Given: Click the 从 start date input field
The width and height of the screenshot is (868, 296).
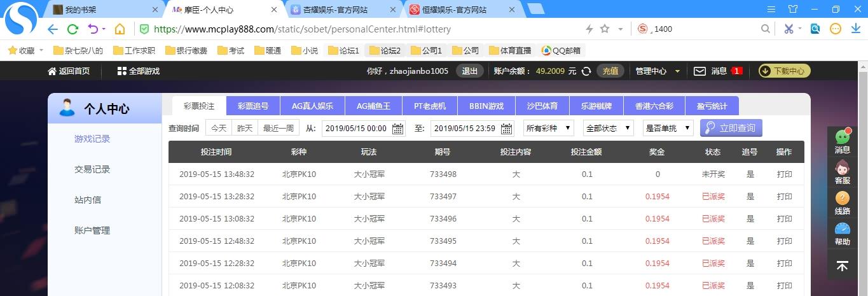Looking at the screenshot, I should click(x=356, y=129).
